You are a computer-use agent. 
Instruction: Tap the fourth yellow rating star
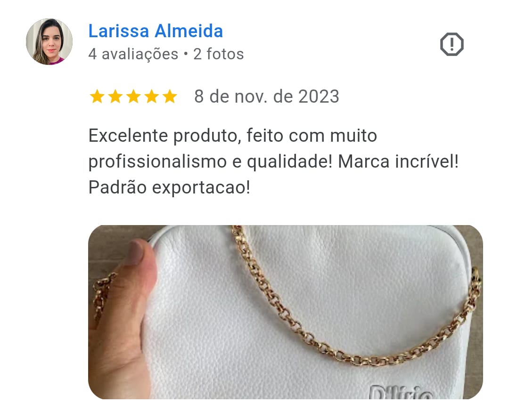[x=152, y=97]
